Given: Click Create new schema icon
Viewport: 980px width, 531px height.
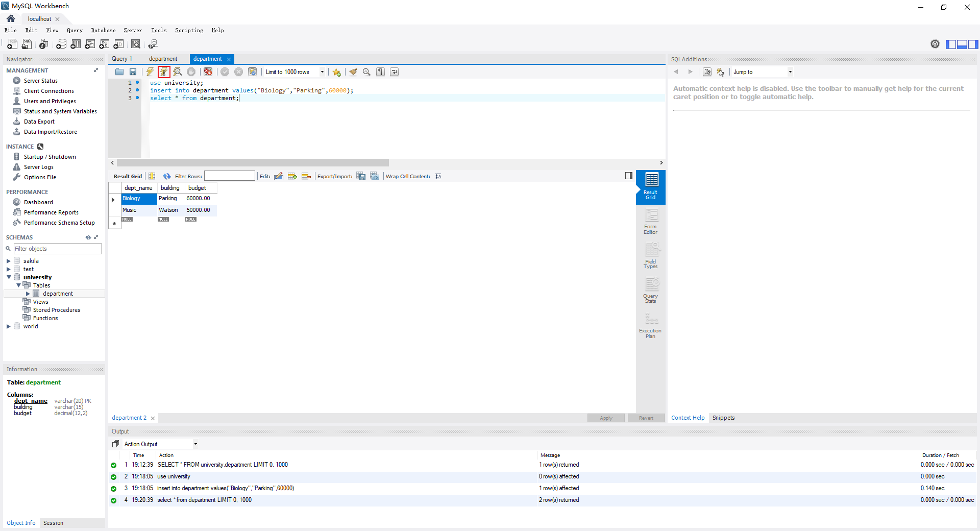Looking at the screenshot, I should (x=61, y=44).
